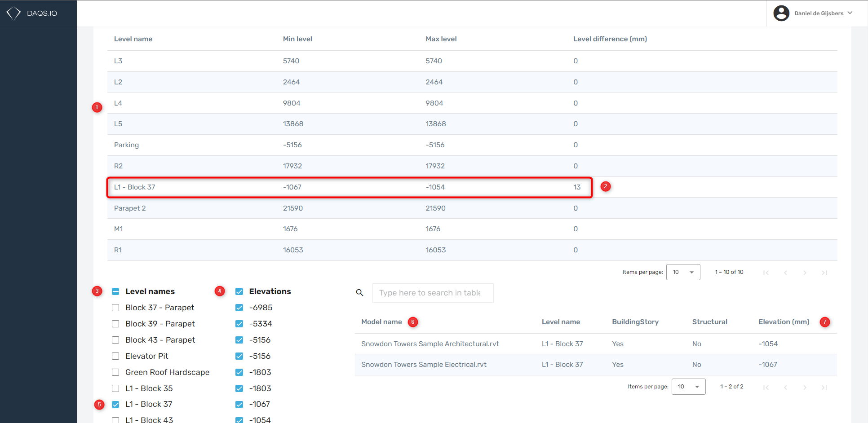Image resolution: width=868 pixels, height=423 pixels.
Task: Go to previous page in lower table
Action: coord(785,387)
